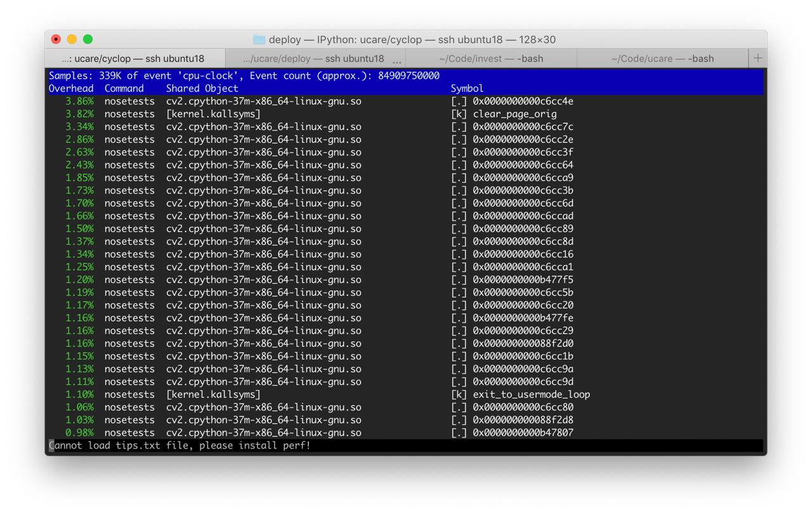Image resolution: width=812 pixels, height=515 pixels.
Task: Select the exit_to_usermode_loop kernel symbol
Action: point(531,394)
